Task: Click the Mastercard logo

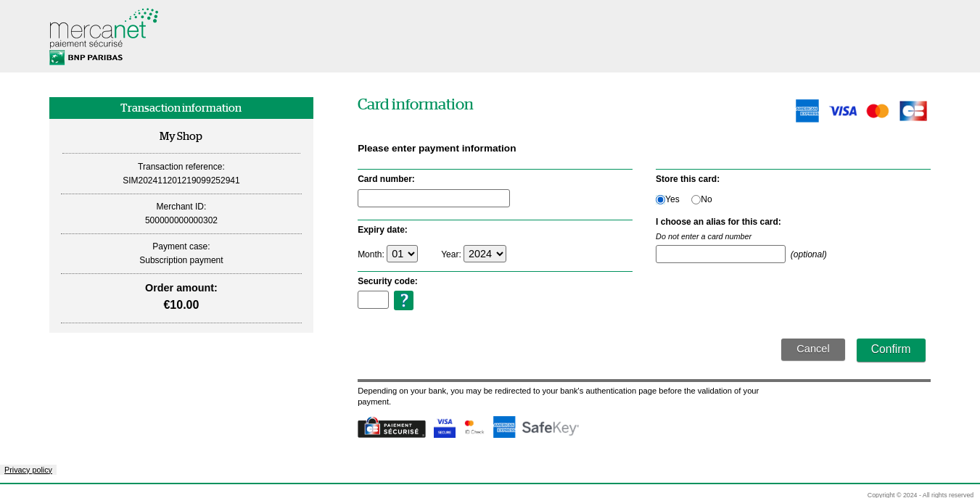Action: click(877, 110)
